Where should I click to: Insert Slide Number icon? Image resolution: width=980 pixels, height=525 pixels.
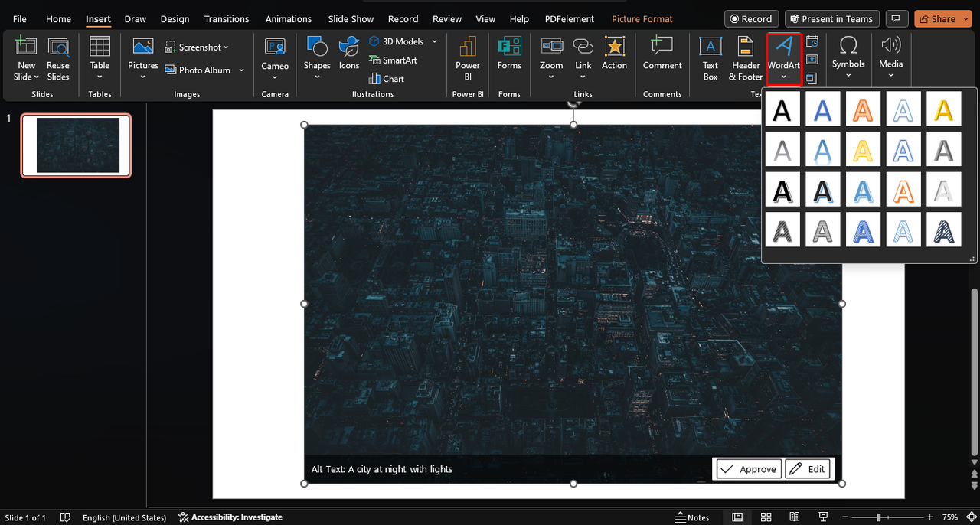click(812, 60)
